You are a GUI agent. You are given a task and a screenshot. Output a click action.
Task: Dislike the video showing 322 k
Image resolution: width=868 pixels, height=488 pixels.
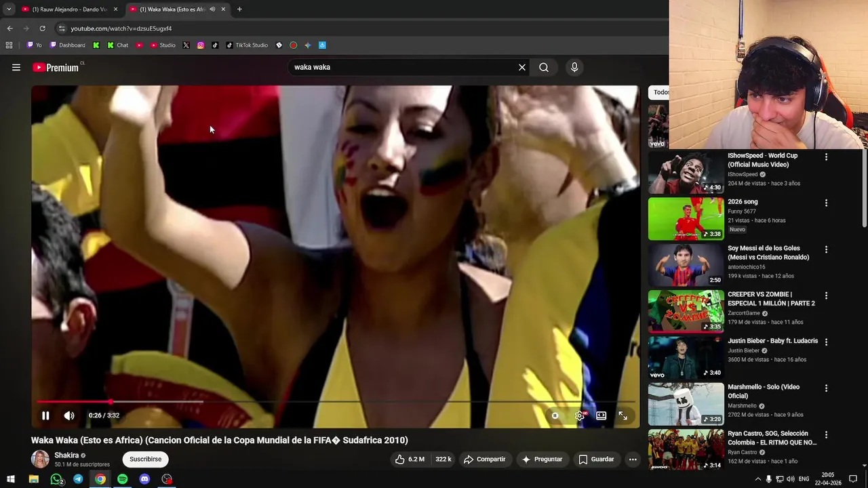[x=443, y=459]
